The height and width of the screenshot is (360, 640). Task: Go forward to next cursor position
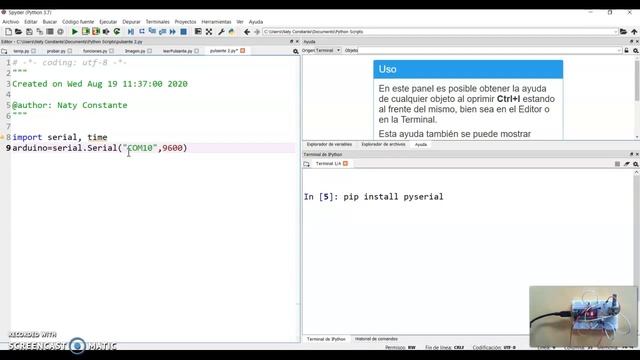pos(257,31)
